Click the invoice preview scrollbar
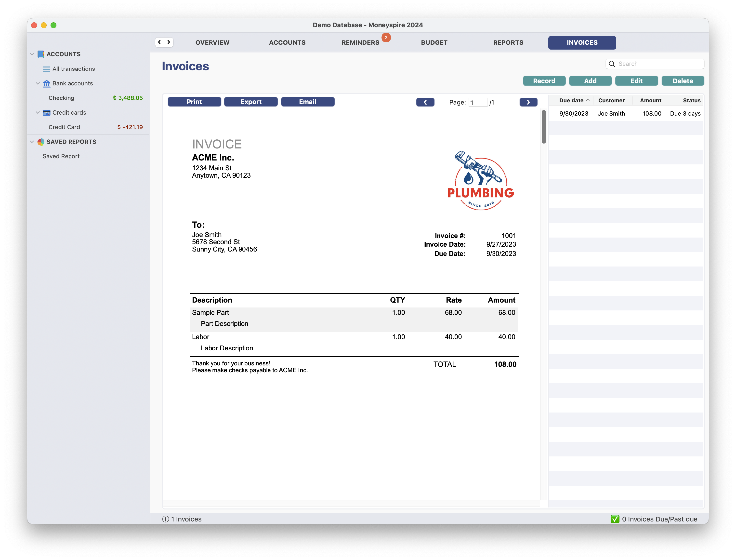 pyautogui.click(x=543, y=127)
